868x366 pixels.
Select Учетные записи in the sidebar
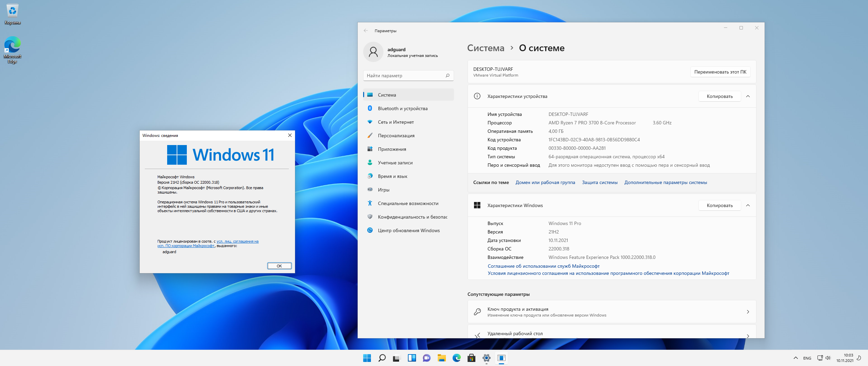click(409, 163)
